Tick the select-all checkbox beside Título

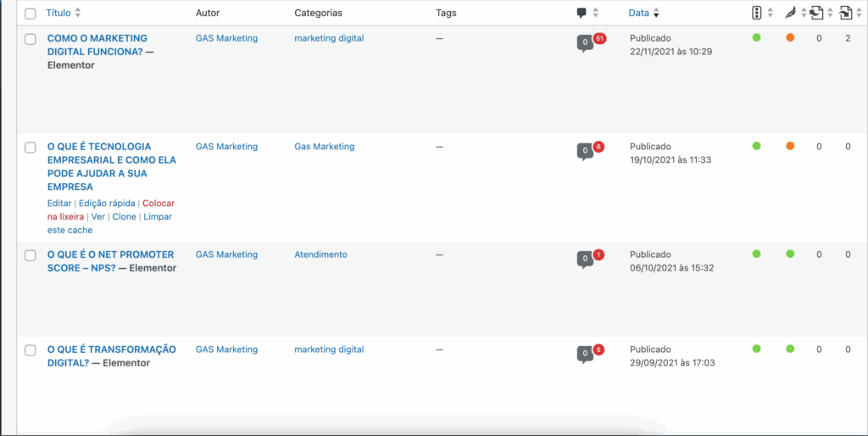pos(31,14)
